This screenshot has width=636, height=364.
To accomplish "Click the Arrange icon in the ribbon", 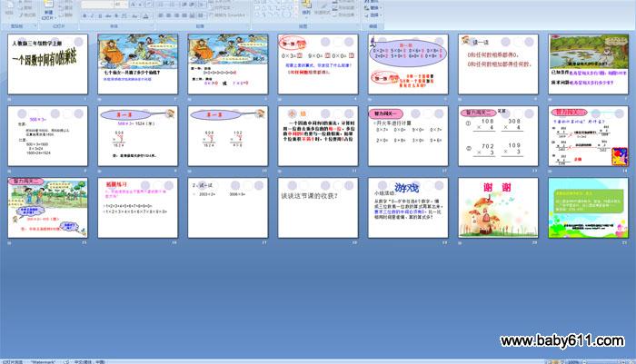I will point(306,10).
